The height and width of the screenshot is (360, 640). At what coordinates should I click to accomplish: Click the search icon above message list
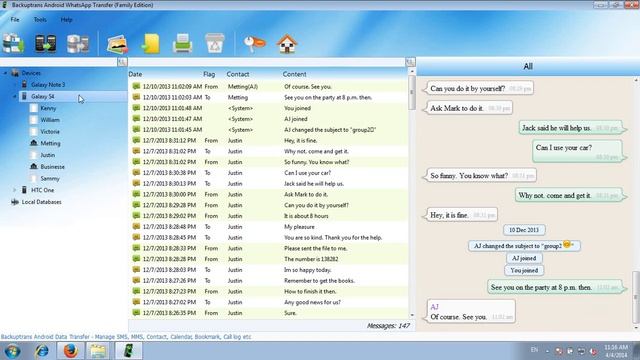pyautogui.click(x=410, y=62)
